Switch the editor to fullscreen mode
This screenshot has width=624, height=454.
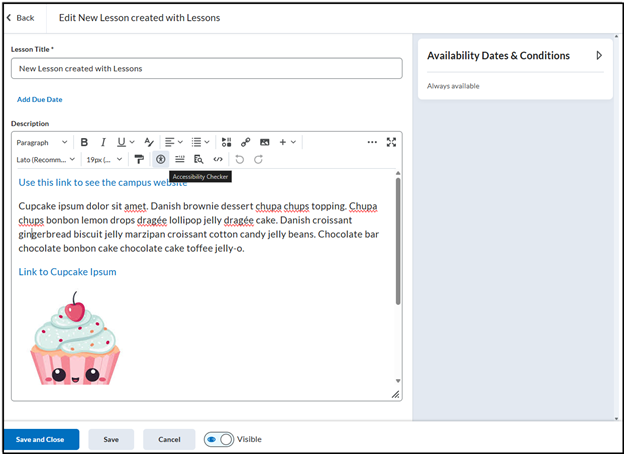pos(392,142)
